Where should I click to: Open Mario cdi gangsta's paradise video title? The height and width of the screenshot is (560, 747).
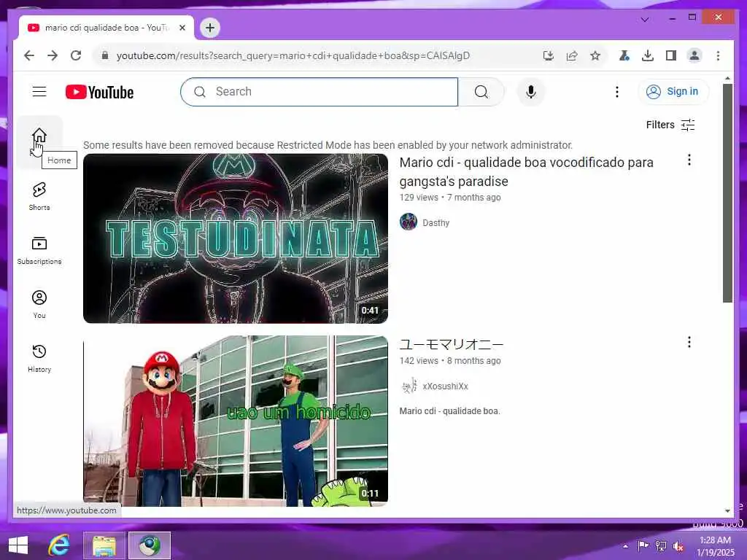pyautogui.click(x=527, y=171)
